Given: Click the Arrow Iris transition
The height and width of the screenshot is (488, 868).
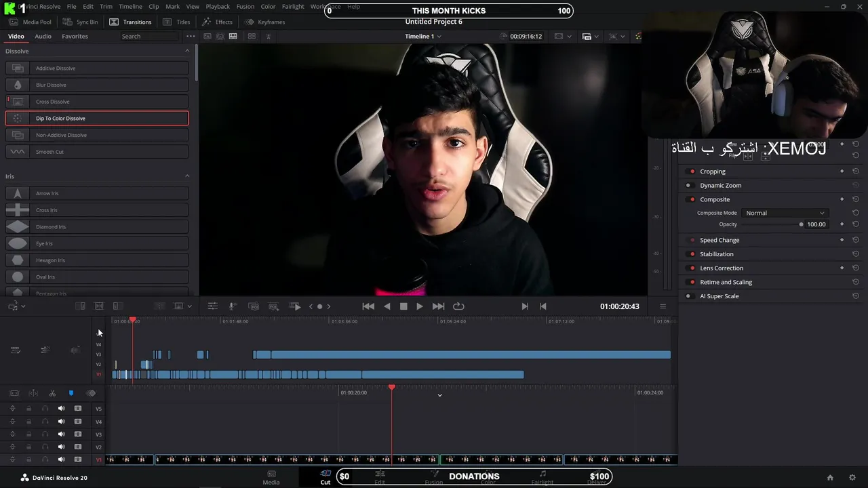Looking at the screenshot, I should point(97,193).
